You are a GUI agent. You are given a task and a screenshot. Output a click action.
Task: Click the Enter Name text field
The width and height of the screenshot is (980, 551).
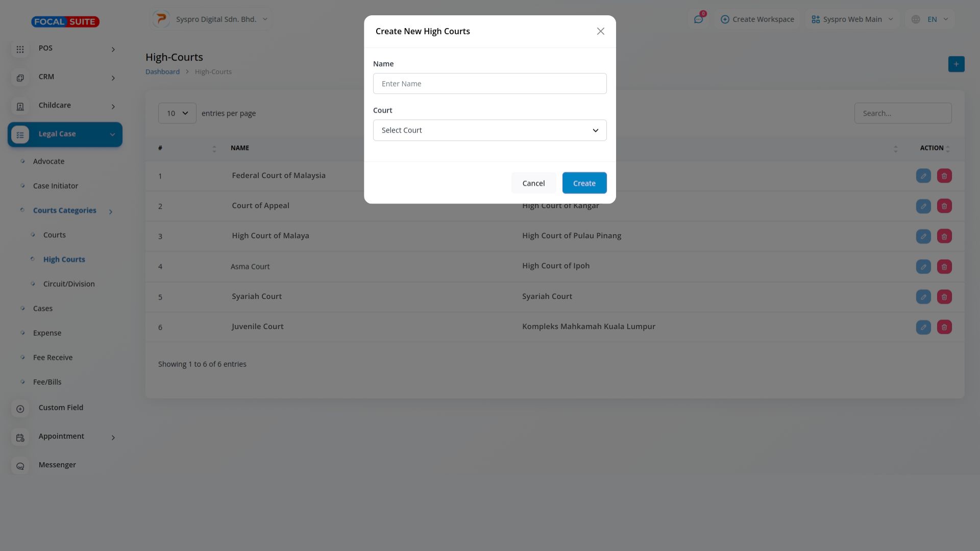[x=489, y=84]
